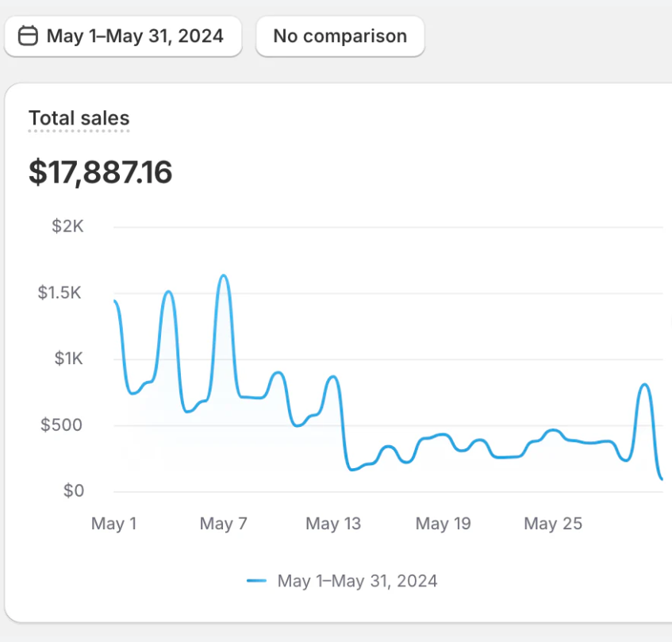Click the May 25 x-axis label
Viewport: 672px width, 642px height.
pos(553,524)
